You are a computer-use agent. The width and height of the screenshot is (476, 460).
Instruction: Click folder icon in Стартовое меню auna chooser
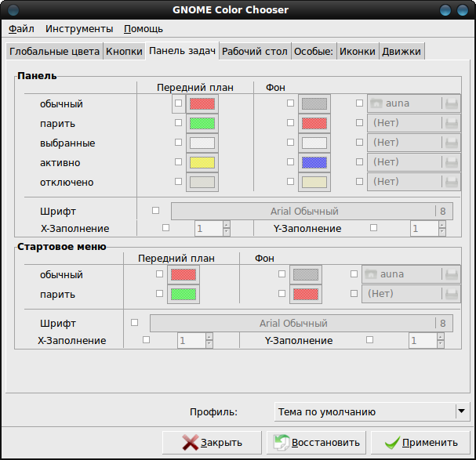(371, 274)
